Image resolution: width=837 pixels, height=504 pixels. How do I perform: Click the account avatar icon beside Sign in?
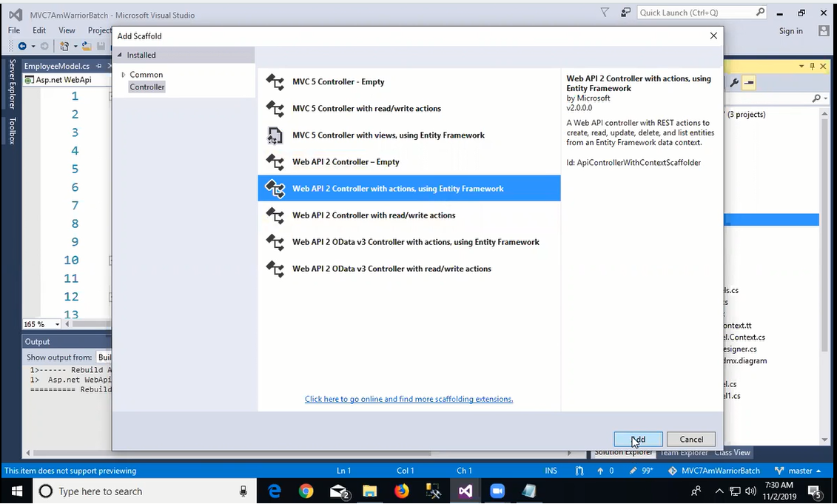824,31
